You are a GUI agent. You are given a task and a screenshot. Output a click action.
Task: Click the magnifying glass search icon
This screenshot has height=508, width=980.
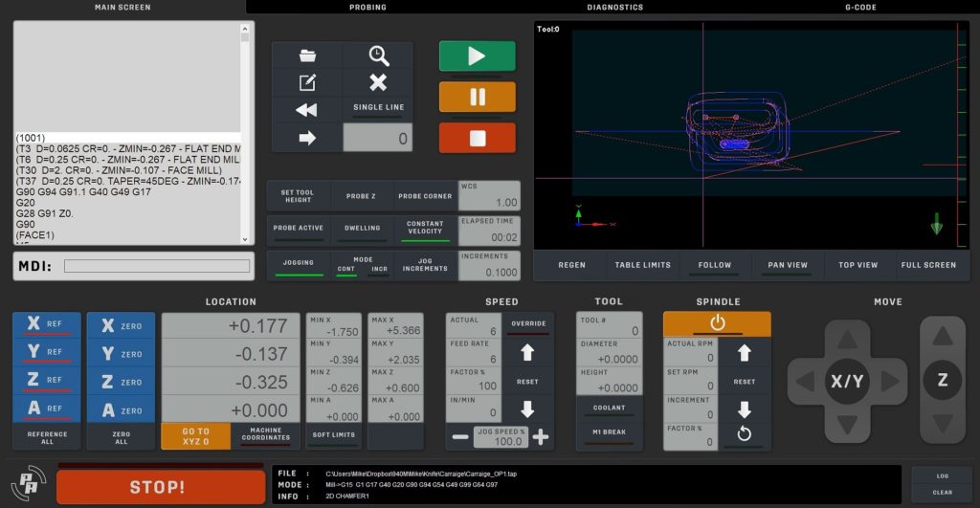pyautogui.click(x=378, y=55)
